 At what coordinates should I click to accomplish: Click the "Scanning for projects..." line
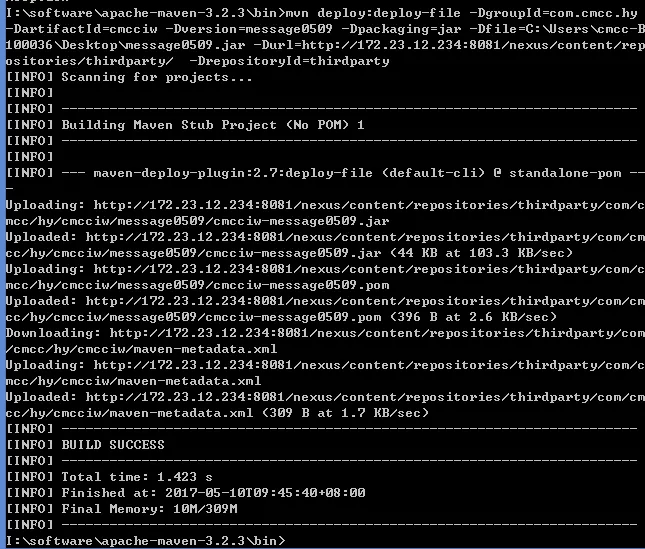(157, 77)
